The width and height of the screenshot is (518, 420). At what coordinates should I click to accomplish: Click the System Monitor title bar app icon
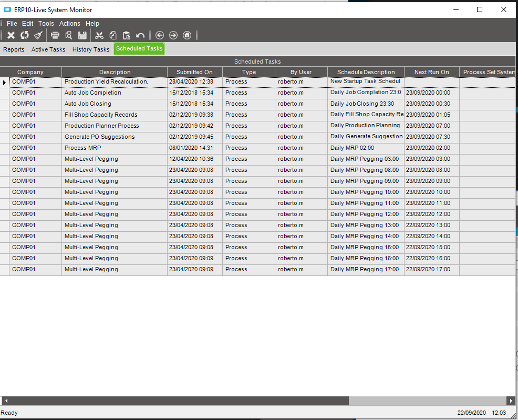pos(7,10)
